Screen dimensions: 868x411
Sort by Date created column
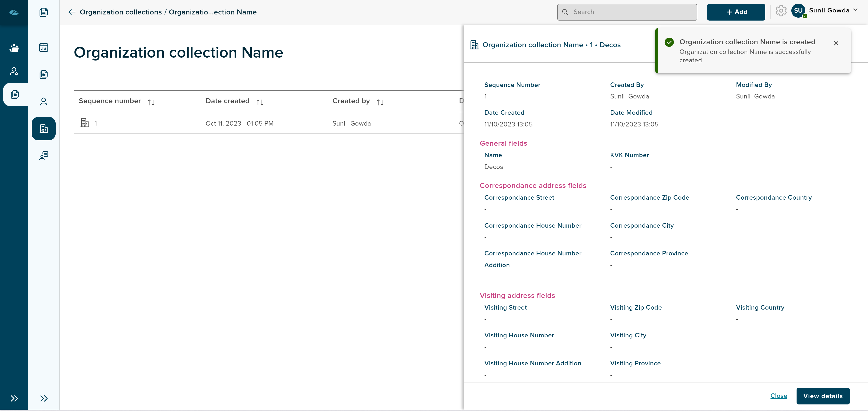pos(260,102)
